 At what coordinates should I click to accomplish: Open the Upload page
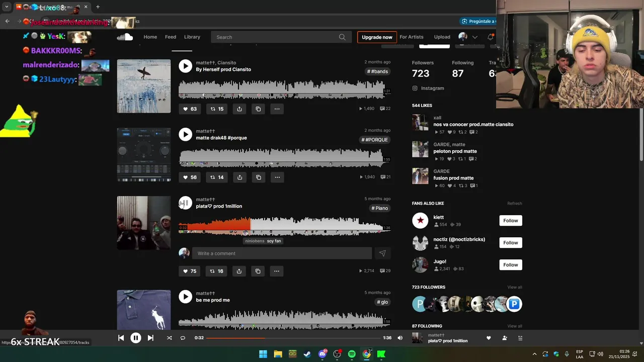[442, 37]
